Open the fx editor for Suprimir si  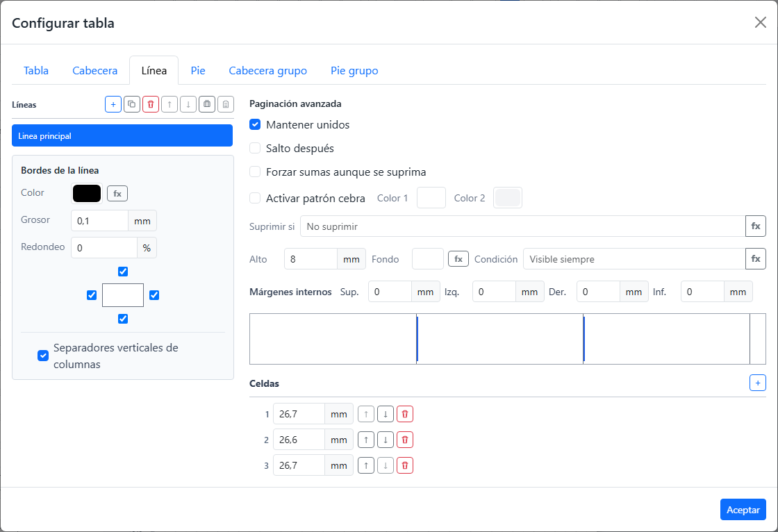point(756,226)
